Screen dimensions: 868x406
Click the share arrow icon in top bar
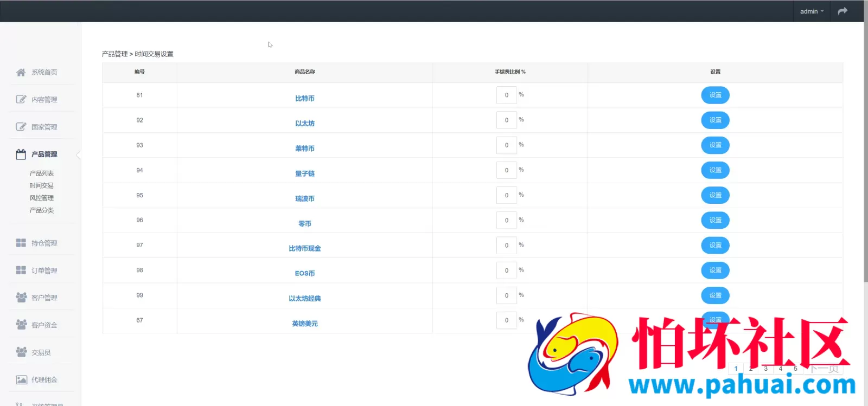(x=843, y=11)
